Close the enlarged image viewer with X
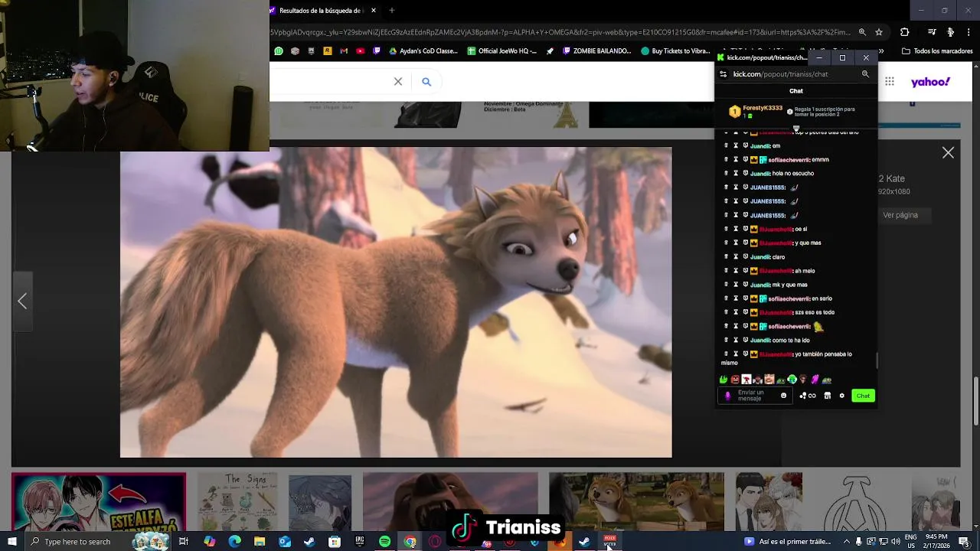980x551 pixels. coord(948,153)
